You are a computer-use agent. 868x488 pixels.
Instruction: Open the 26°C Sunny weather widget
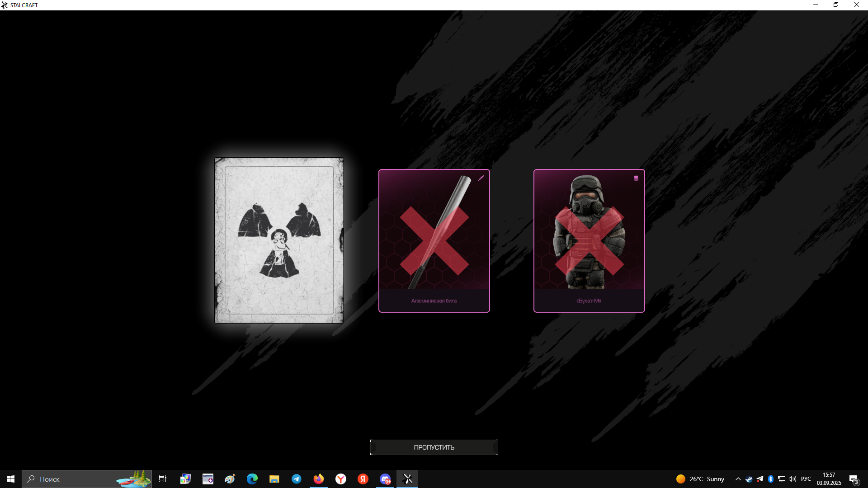click(700, 479)
